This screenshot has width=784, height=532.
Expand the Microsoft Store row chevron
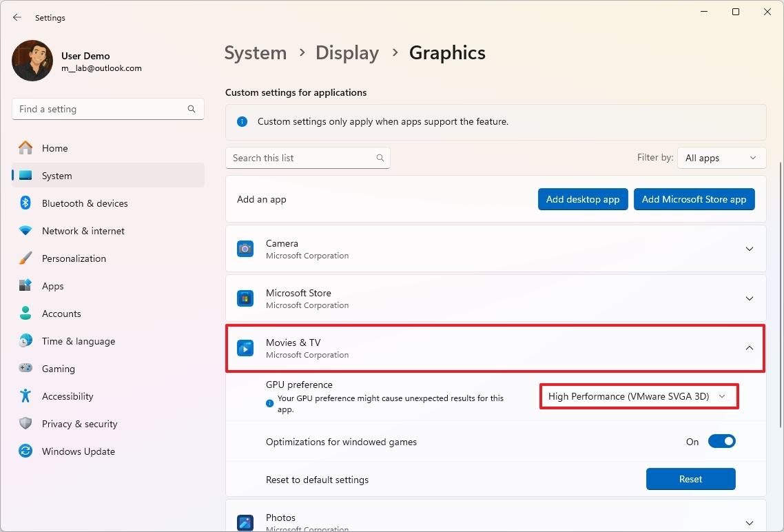tap(749, 298)
